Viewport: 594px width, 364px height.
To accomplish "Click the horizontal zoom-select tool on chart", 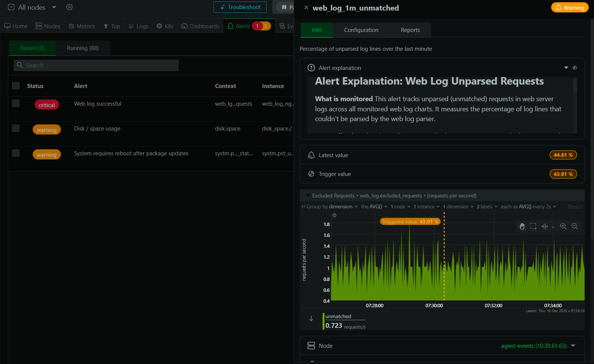I will (544, 226).
